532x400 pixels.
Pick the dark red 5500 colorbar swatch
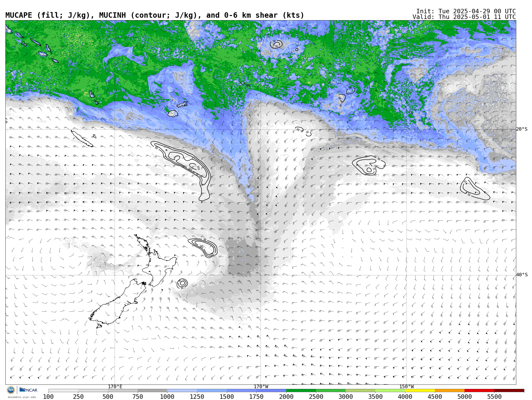click(509, 391)
